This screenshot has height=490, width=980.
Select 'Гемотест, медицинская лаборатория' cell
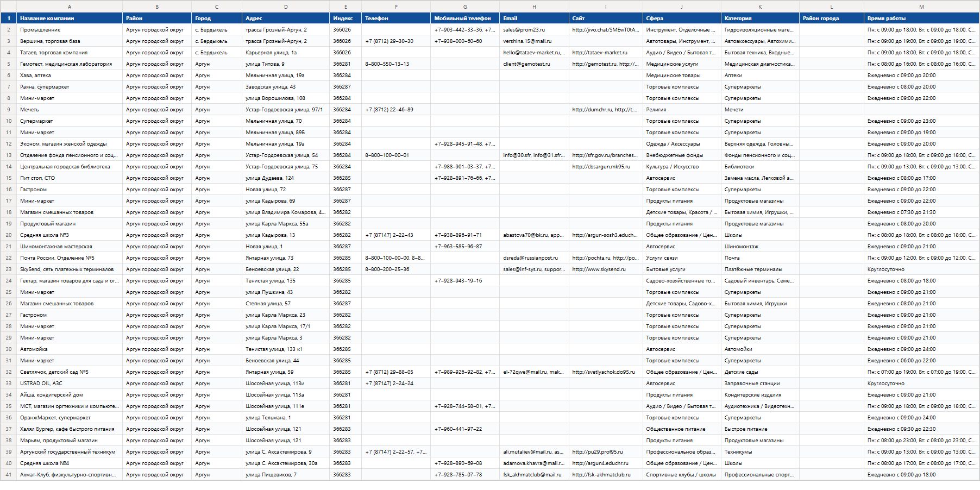point(70,64)
